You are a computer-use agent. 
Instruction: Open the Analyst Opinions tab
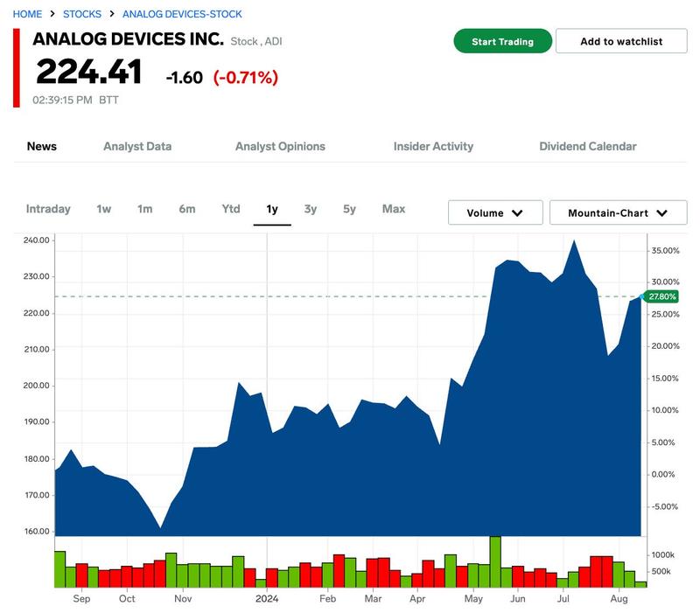[280, 146]
